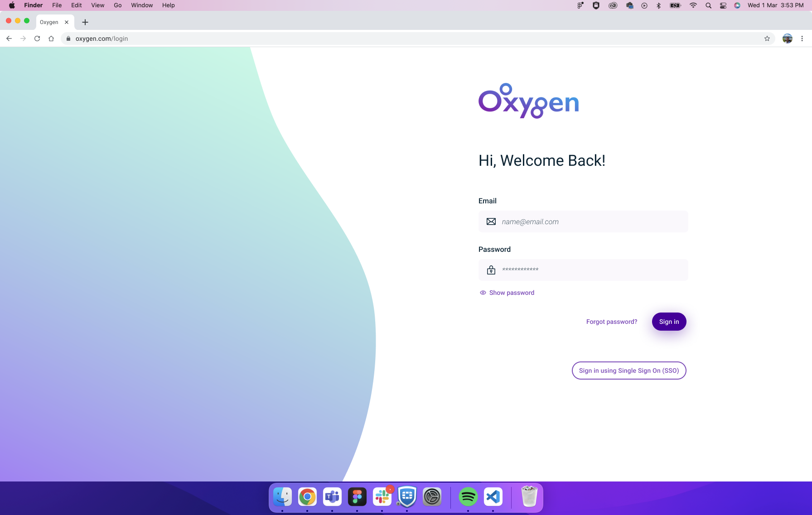812x515 pixels.
Task: Open Wi-Fi status menu in menu bar
Action: pyautogui.click(x=693, y=5)
